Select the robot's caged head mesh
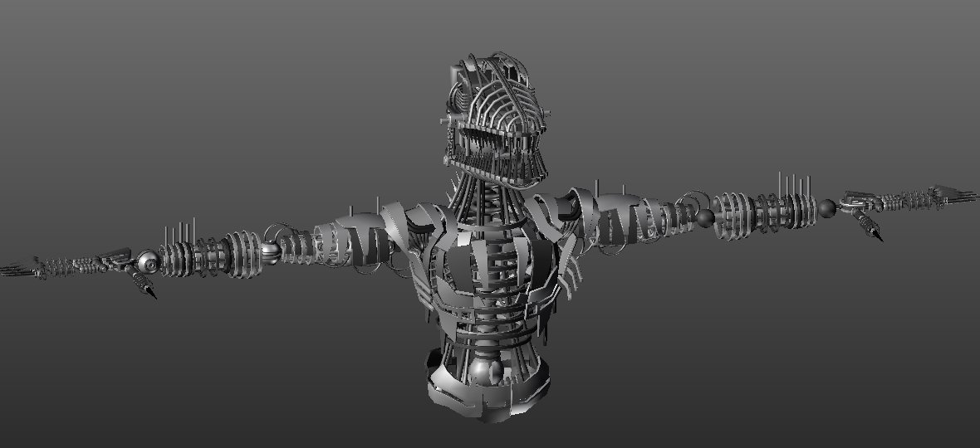 495,120
